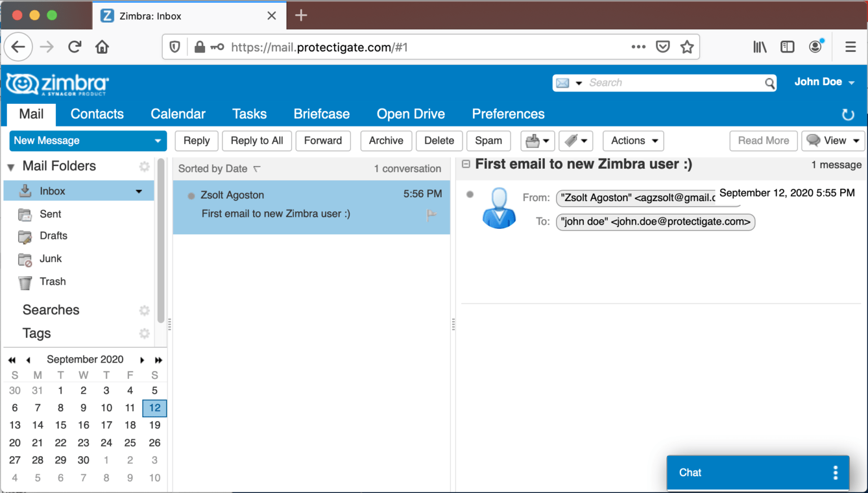The width and height of the screenshot is (868, 493).
Task: Forward the selected email
Action: coord(323,141)
